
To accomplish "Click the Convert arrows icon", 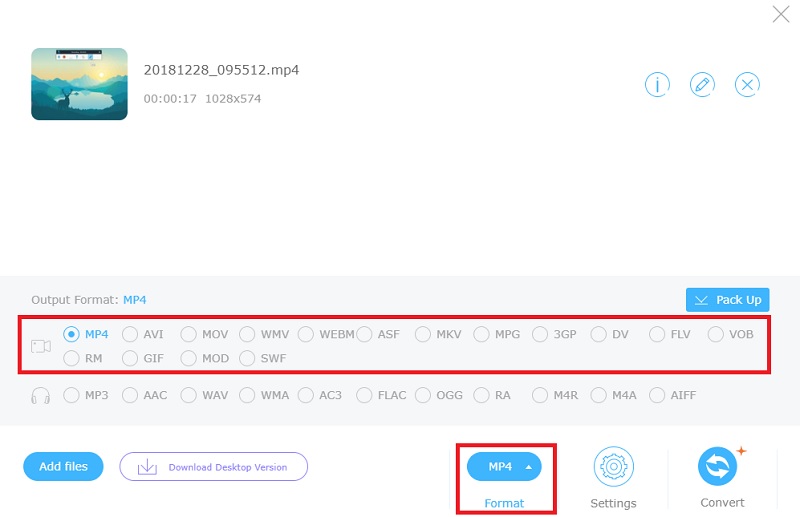I will [x=717, y=467].
